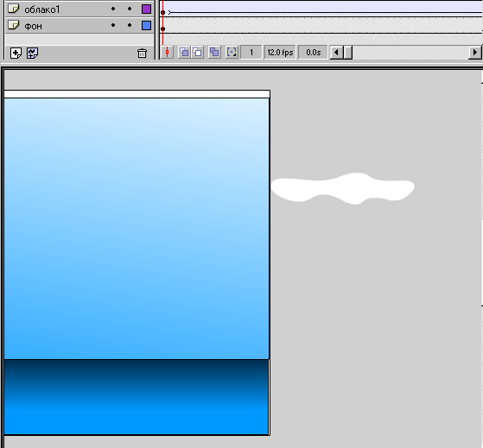Enable Onion Skin Outlines mode

[x=198, y=53]
